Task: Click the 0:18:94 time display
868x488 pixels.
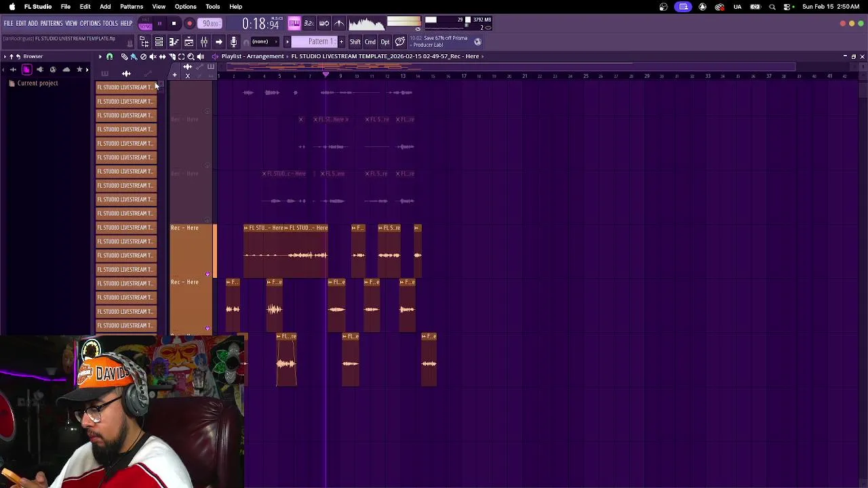Action: pyautogui.click(x=260, y=24)
